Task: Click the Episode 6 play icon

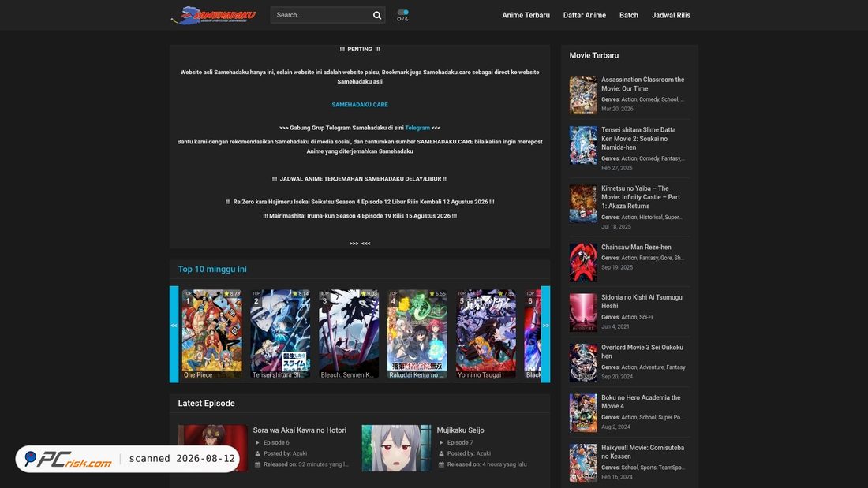Action: [x=257, y=442]
